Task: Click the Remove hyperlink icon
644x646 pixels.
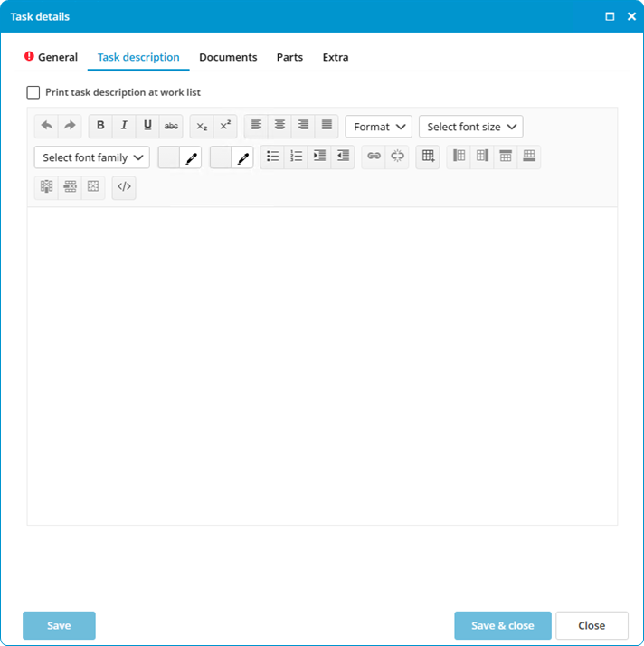Action: tap(397, 157)
